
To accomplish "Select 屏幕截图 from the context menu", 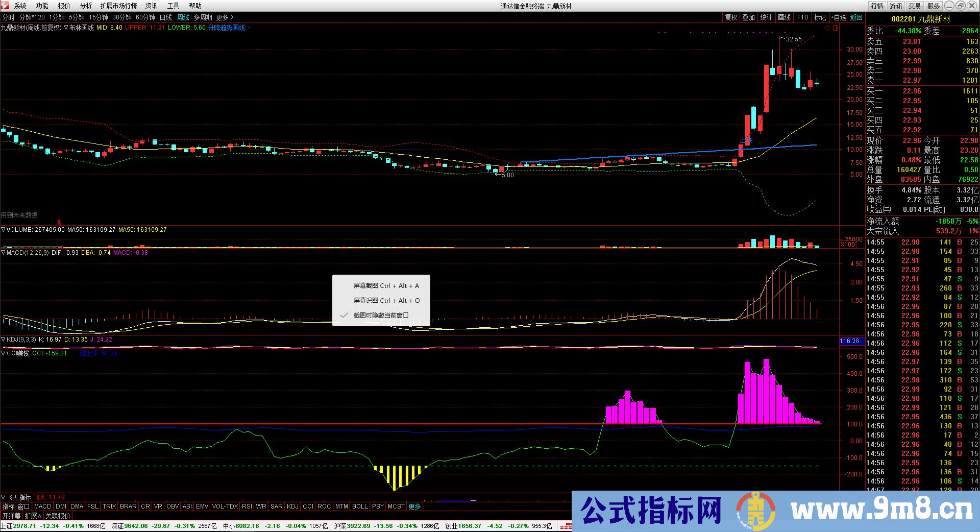I will [x=386, y=285].
